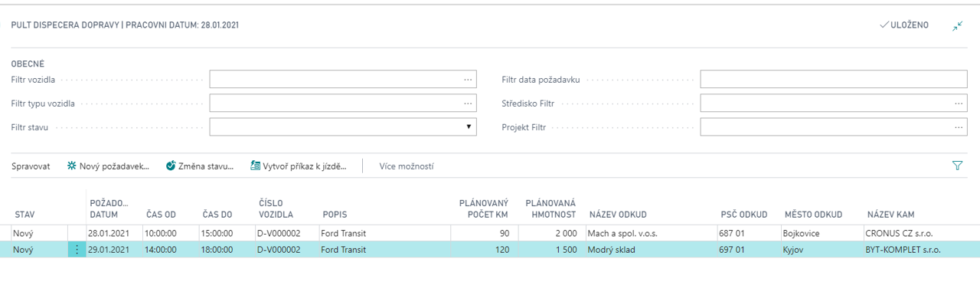
Task: Collapse the Obecné section heading
Action: click(x=28, y=64)
